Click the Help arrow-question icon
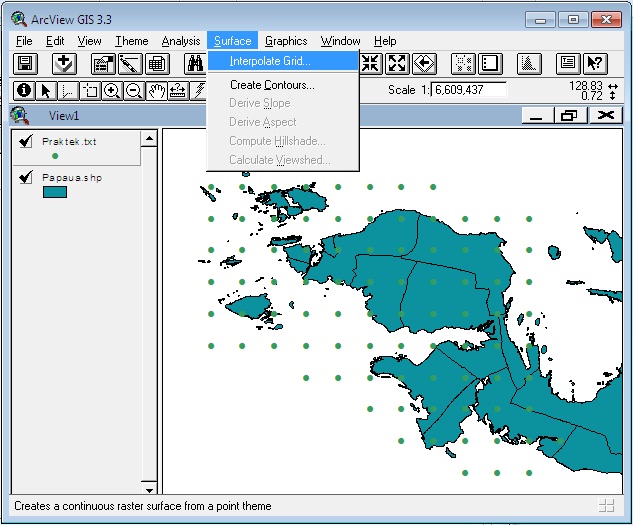Screen dimensions: 633x525 pyautogui.click(x=595, y=63)
